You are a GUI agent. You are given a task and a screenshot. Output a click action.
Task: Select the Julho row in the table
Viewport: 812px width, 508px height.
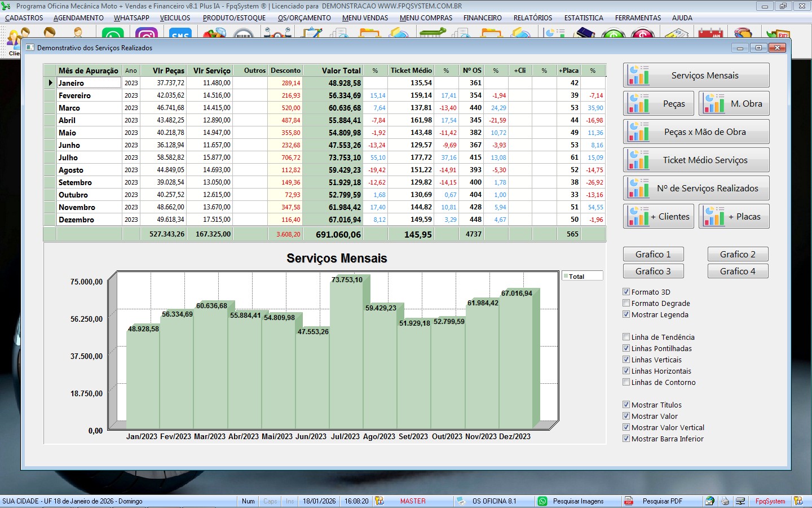(x=68, y=157)
